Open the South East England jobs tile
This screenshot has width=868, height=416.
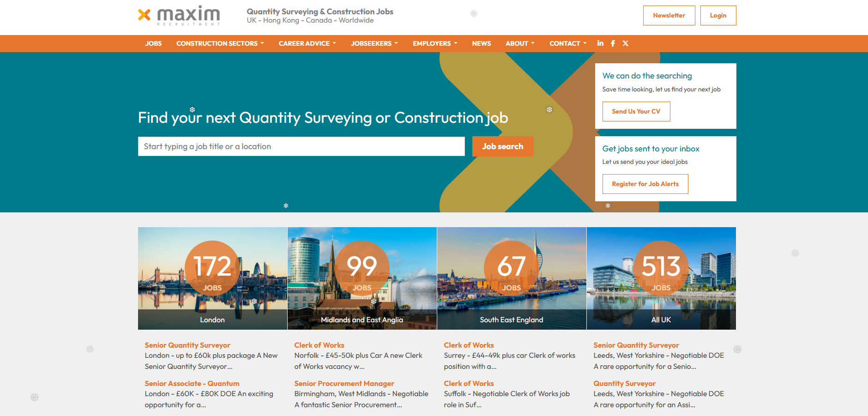click(512, 278)
